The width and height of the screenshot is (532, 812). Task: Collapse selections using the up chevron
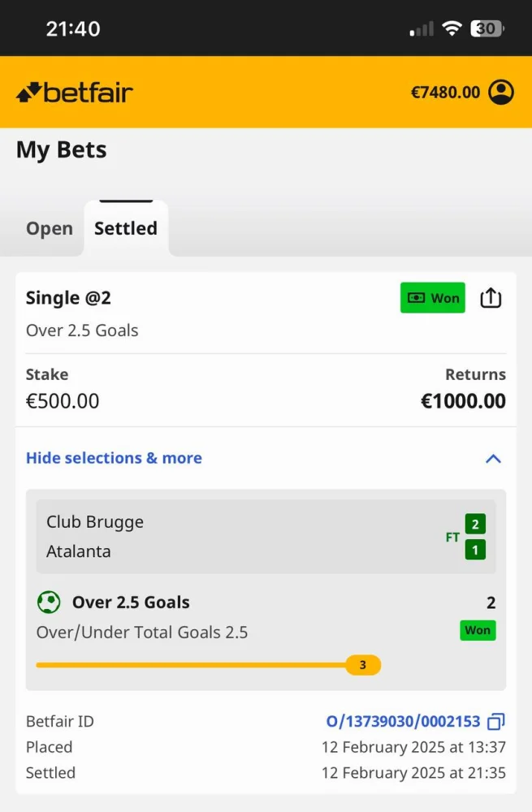(493, 459)
